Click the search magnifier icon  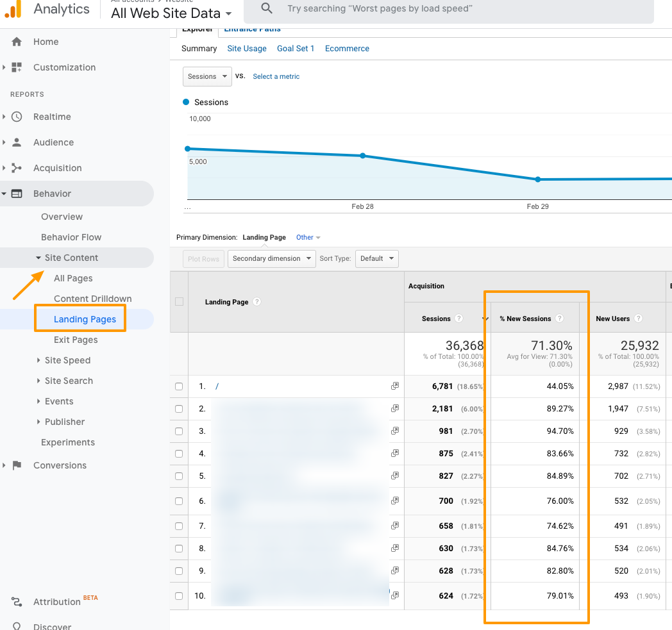[x=267, y=8]
